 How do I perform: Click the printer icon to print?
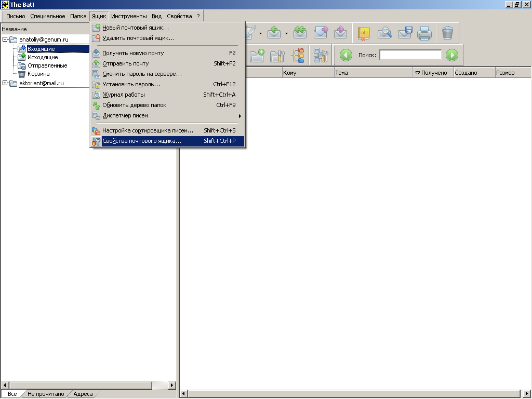pyautogui.click(x=424, y=33)
